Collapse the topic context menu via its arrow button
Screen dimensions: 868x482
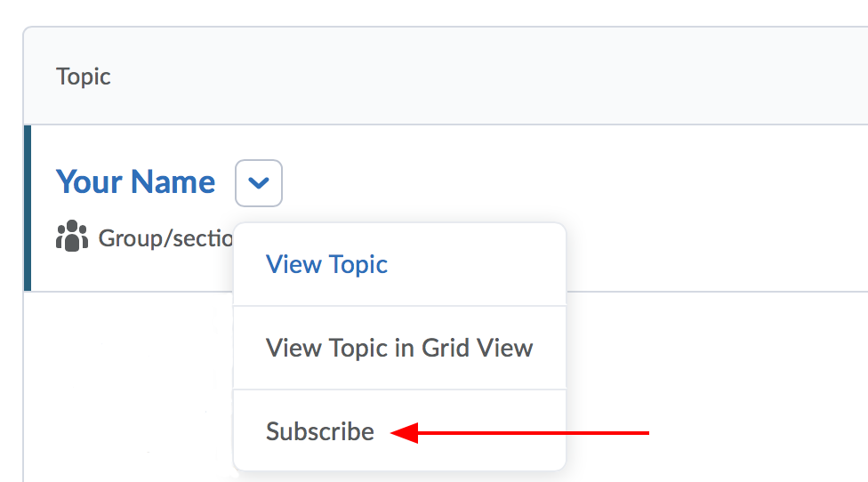pos(259,183)
